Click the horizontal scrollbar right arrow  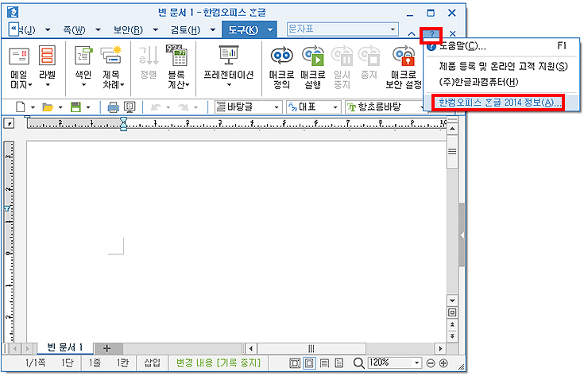point(441,349)
